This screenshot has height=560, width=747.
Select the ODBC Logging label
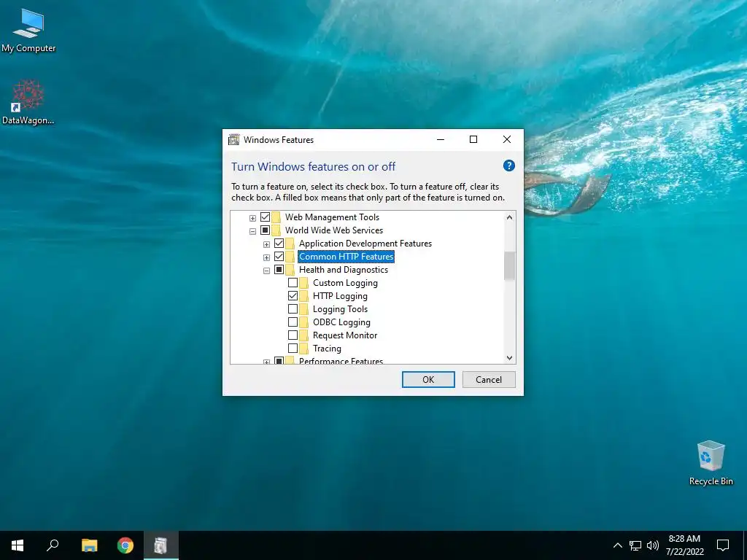(x=341, y=322)
